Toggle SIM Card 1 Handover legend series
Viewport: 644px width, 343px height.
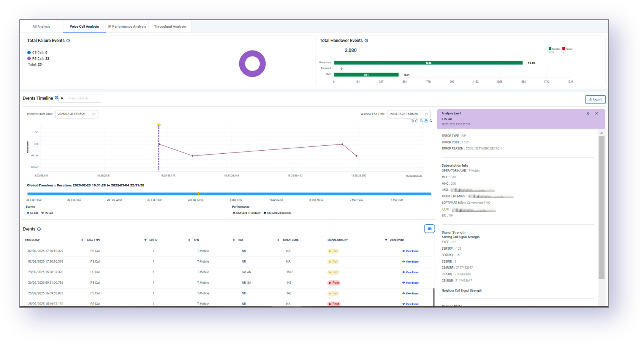[x=247, y=213]
